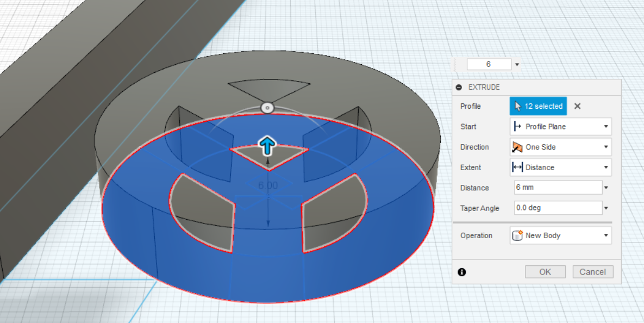Open the Direction 'One Side' dropdown
The image size is (644, 323).
point(561,147)
